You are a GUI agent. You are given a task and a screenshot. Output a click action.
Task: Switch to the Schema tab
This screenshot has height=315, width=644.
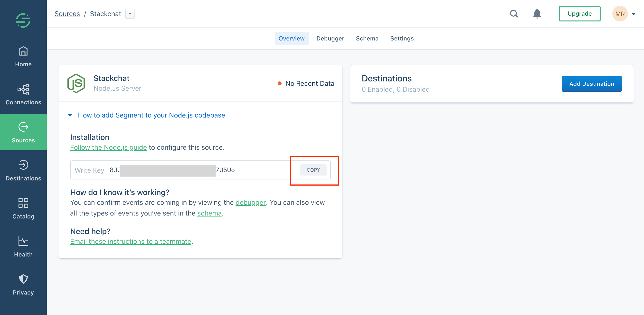[x=367, y=38]
